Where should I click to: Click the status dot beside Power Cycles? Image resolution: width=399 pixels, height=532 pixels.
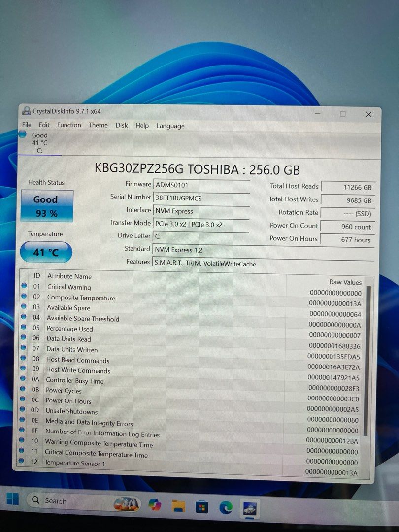(x=22, y=389)
